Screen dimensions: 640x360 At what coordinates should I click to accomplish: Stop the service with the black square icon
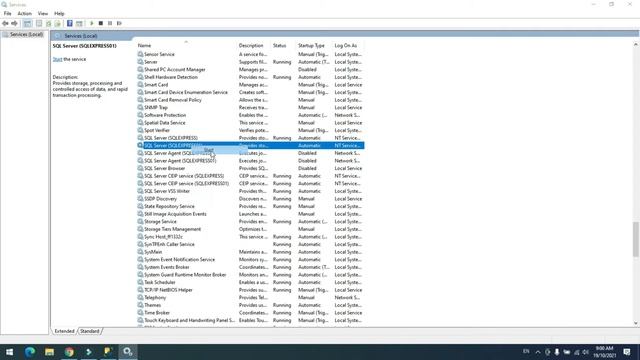pyautogui.click(x=101, y=23)
